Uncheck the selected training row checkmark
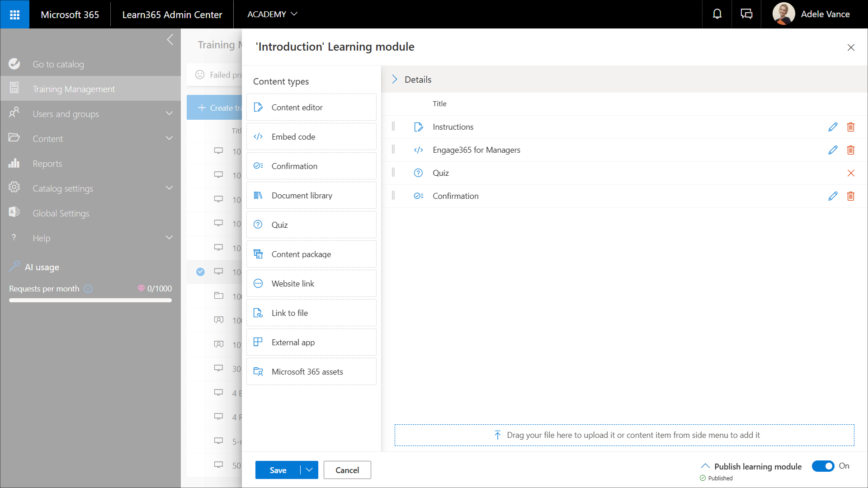 200,272
